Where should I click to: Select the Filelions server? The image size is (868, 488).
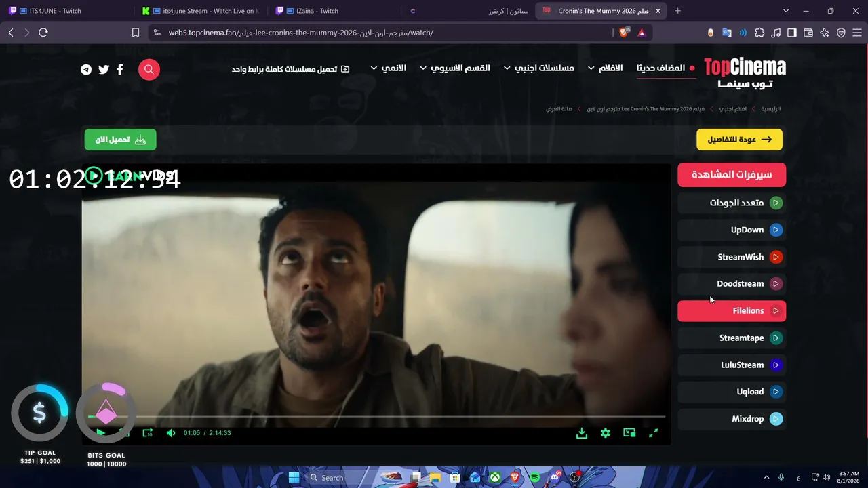click(x=732, y=311)
